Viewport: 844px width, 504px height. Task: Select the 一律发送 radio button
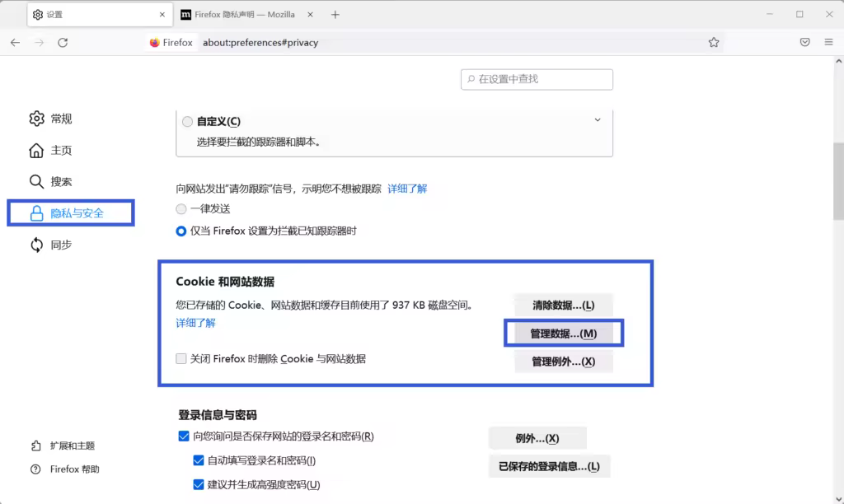point(181,208)
